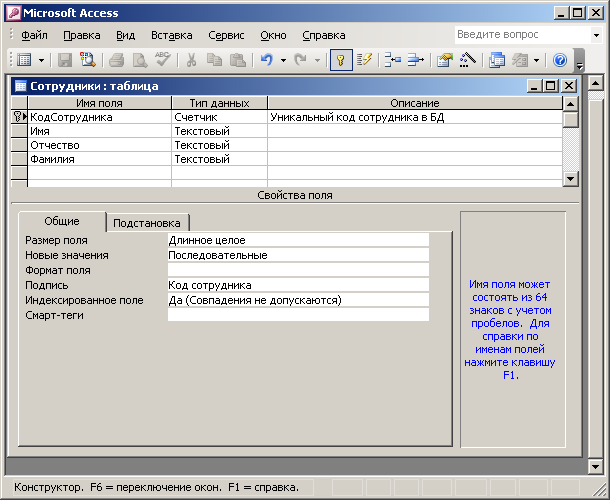Open the Вид menu
Image resolution: width=610 pixels, height=500 pixels.
pos(126,35)
